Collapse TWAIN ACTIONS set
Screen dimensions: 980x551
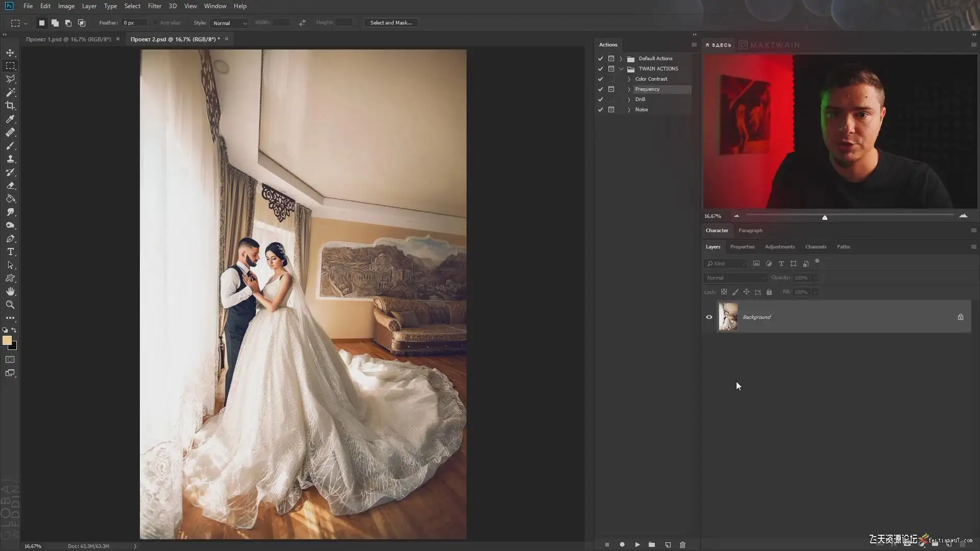[621, 69]
